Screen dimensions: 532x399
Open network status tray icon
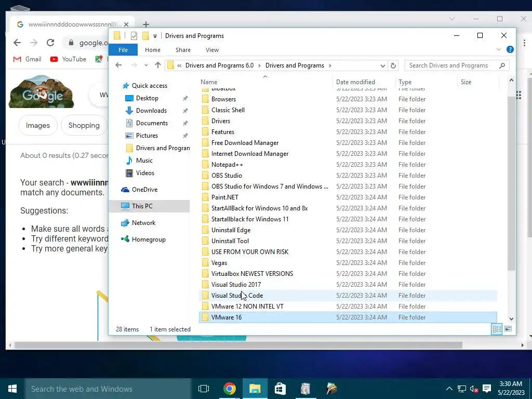click(x=462, y=389)
